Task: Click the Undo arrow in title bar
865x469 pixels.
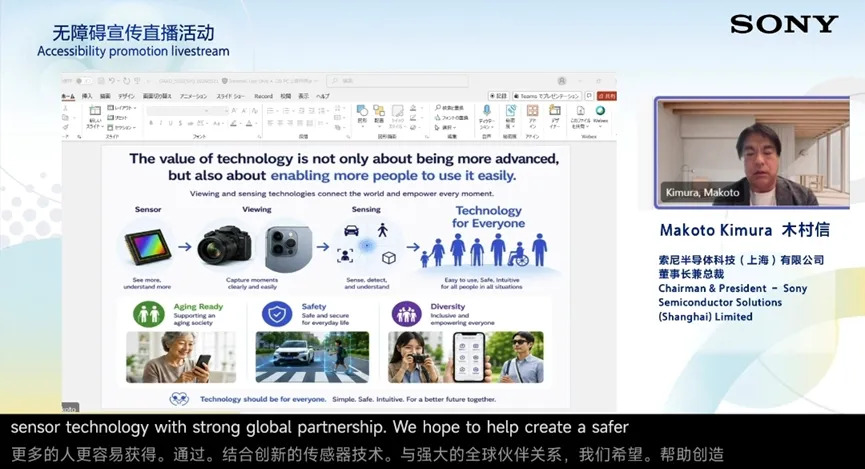Action: (112, 81)
